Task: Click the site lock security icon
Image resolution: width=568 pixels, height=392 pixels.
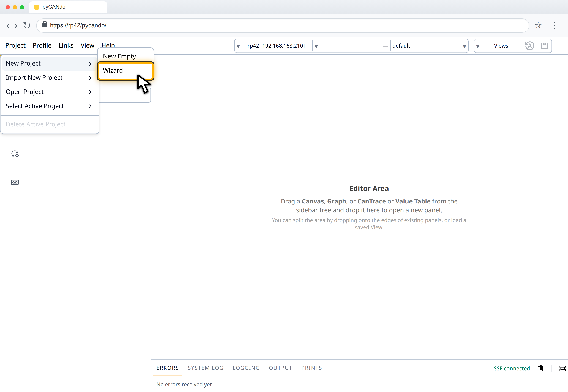Action: coord(44,24)
